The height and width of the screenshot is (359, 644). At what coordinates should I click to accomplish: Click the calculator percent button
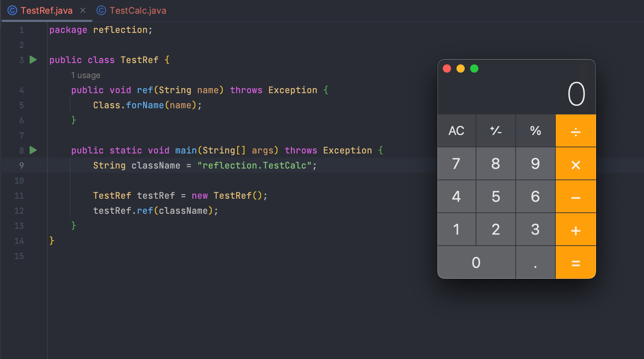[x=536, y=131]
